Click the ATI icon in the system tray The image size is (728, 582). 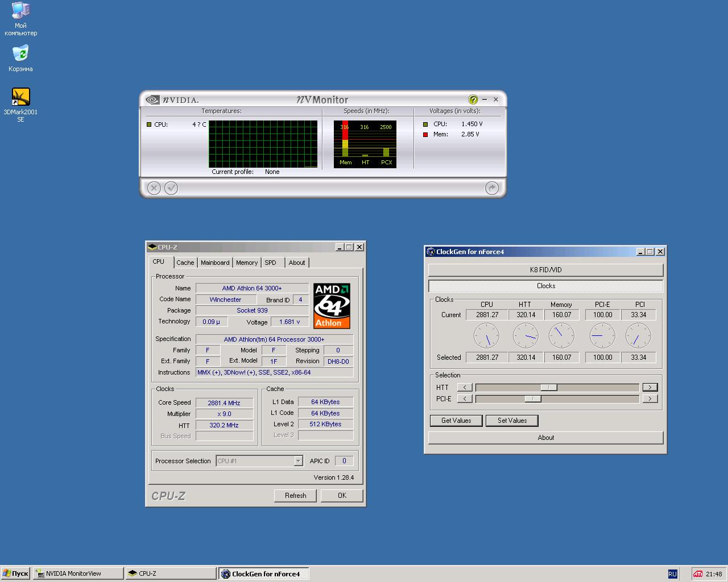[698, 574]
